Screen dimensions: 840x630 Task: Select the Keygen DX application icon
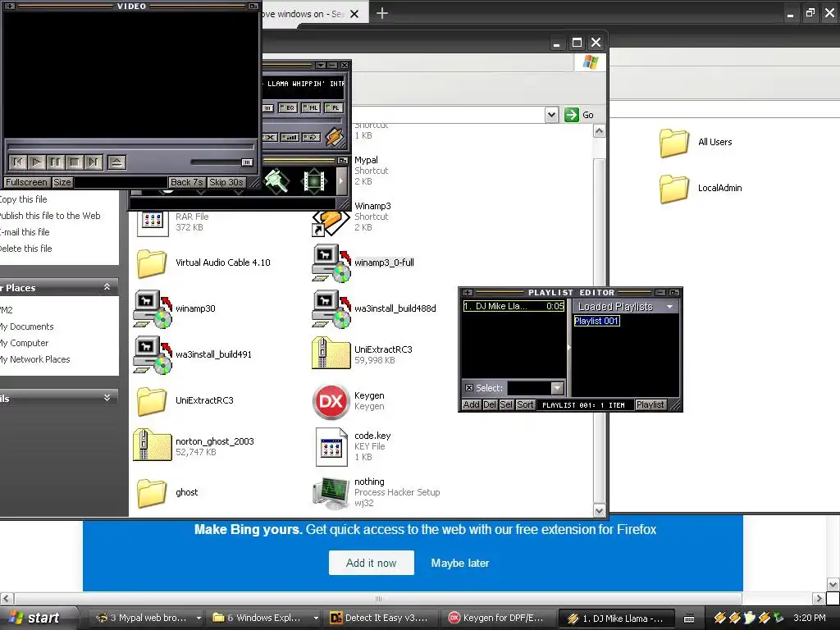(331, 400)
